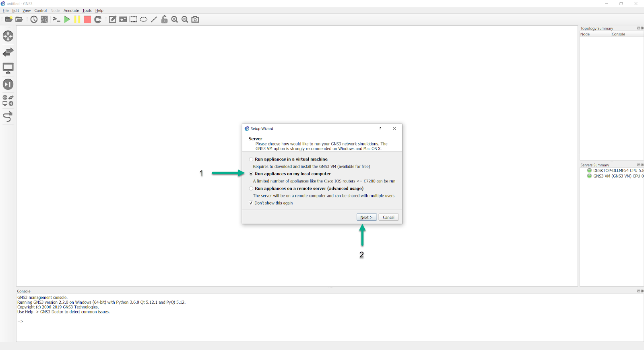Click the lock/unlock items padlock icon

pyautogui.click(x=164, y=19)
